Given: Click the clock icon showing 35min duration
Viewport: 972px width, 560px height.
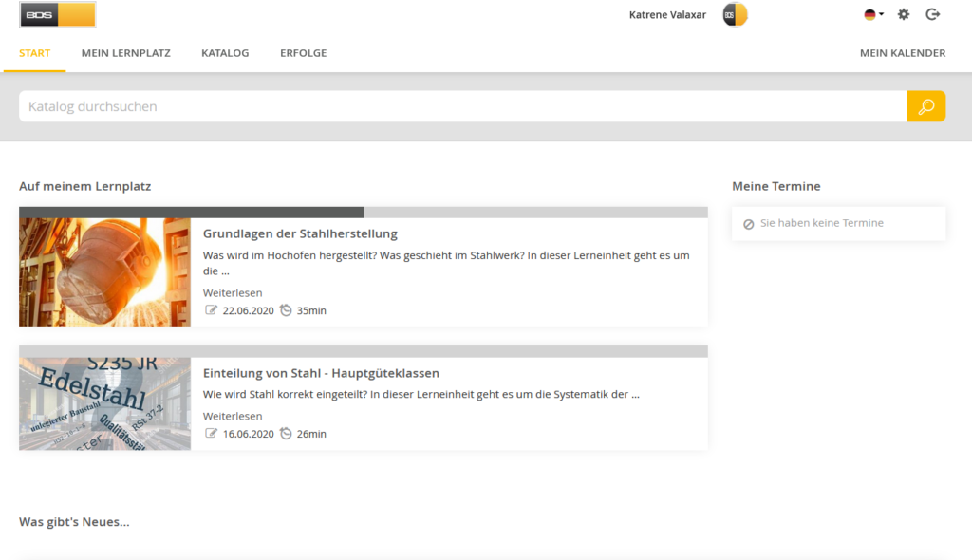Looking at the screenshot, I should 288,309.
